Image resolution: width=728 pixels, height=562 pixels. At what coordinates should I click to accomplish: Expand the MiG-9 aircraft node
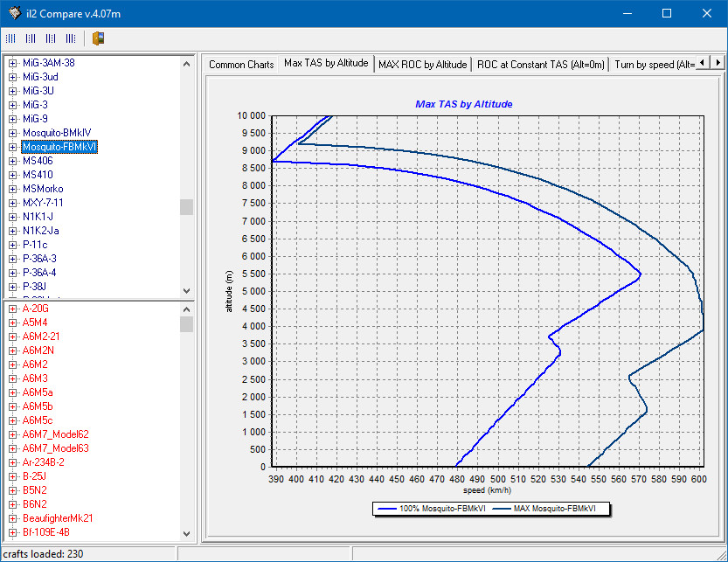click(12, 119)
